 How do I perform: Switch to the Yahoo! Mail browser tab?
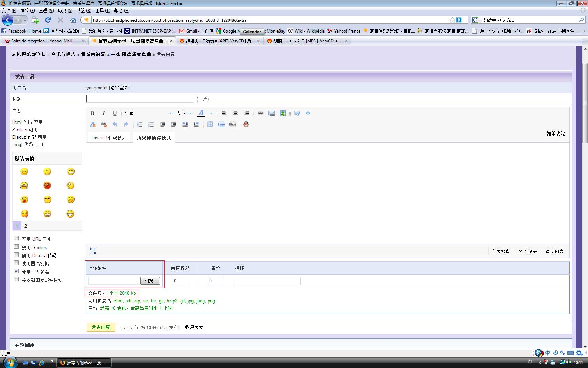[44, 41]
